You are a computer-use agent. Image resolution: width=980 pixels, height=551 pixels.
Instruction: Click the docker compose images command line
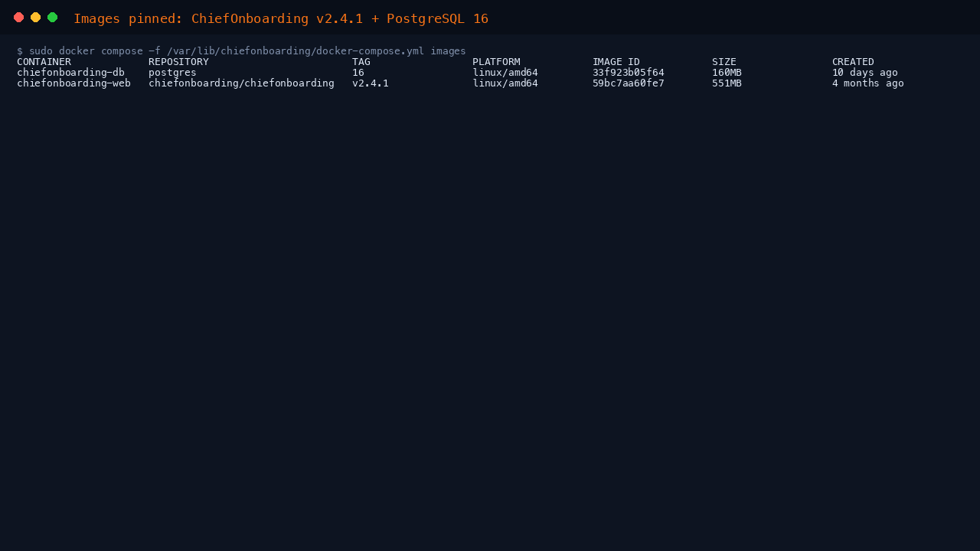click(241, 51)
